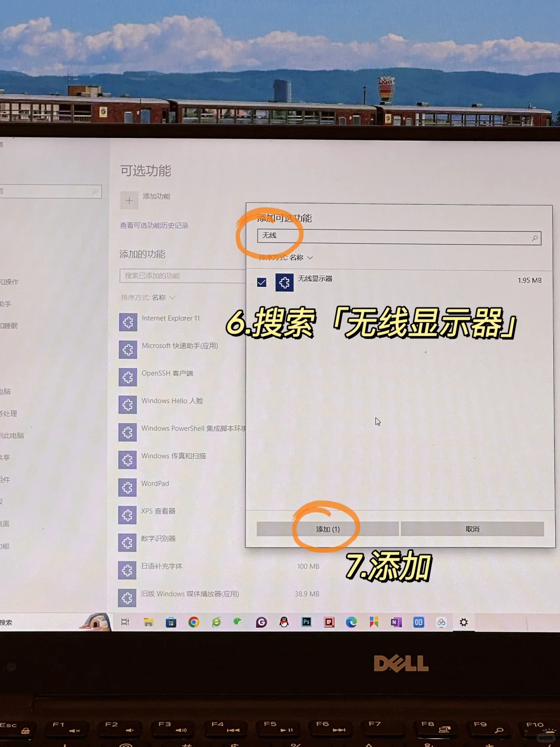Open QQ from the taskbar

pos(284,622)
